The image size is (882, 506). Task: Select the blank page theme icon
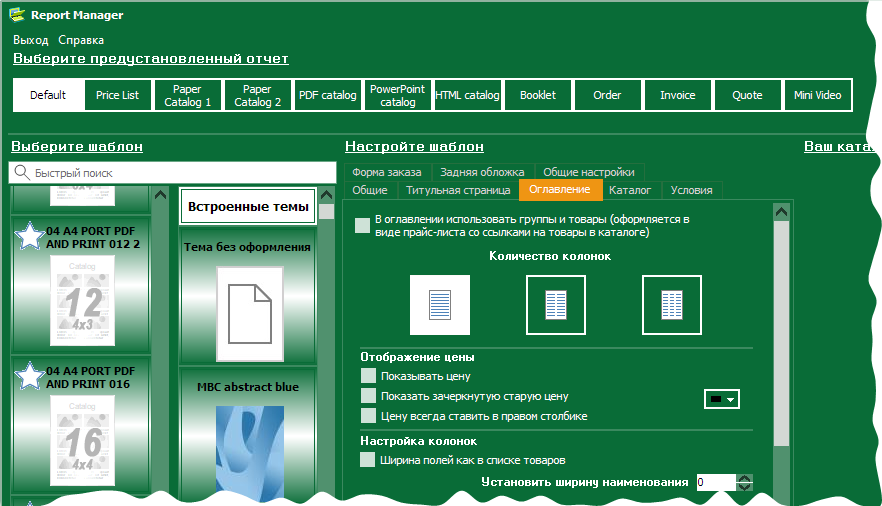250,314
